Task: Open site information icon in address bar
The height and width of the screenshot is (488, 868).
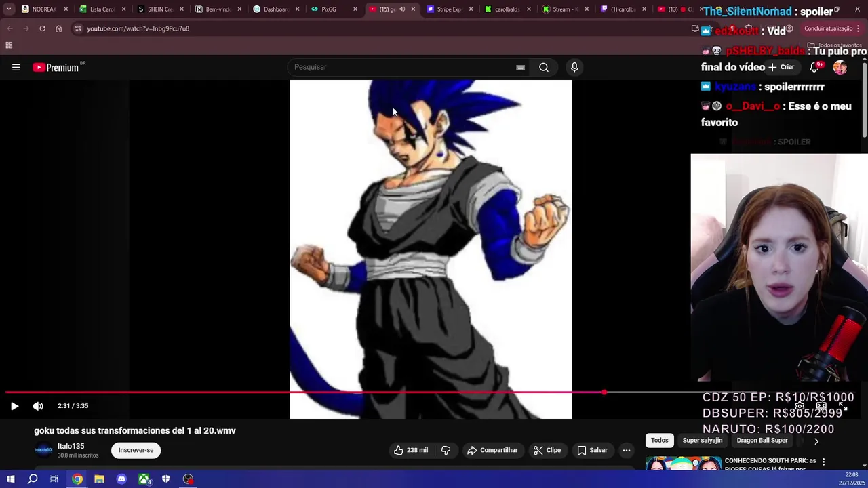Action: pos(78,28)
